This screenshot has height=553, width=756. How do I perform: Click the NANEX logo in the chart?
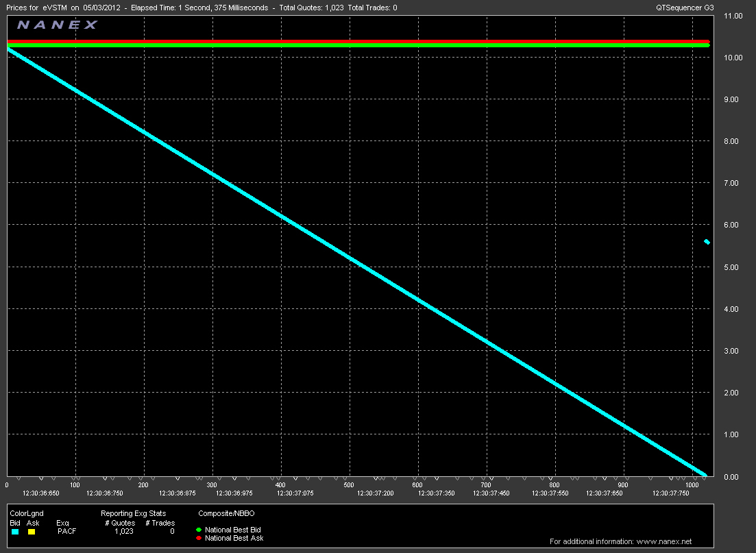pos(57,25)
